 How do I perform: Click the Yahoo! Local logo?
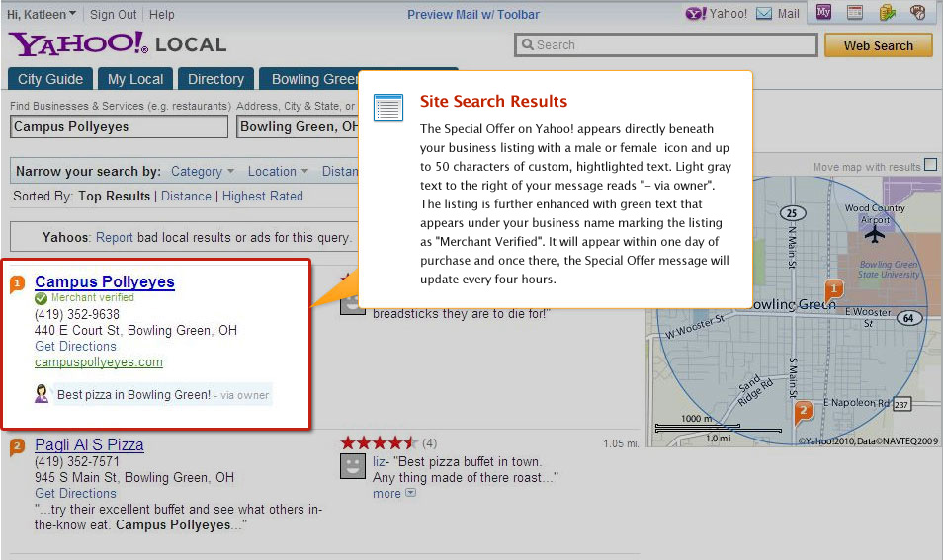coord(118,43)
